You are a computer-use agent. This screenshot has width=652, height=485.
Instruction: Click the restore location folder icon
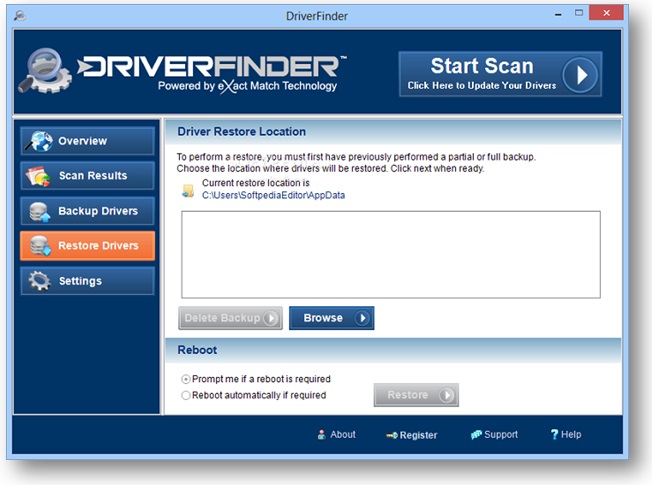pyautogui.click(x=188, y=191)
